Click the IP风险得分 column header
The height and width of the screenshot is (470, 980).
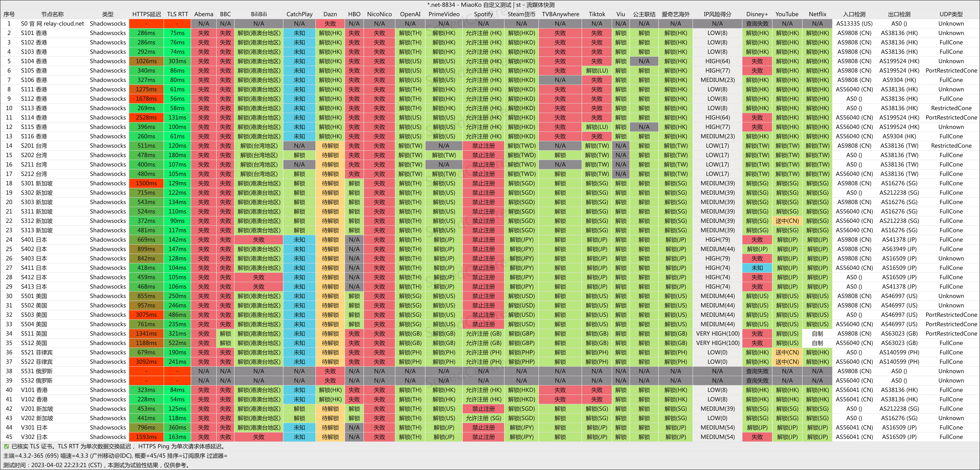point(718,14)
